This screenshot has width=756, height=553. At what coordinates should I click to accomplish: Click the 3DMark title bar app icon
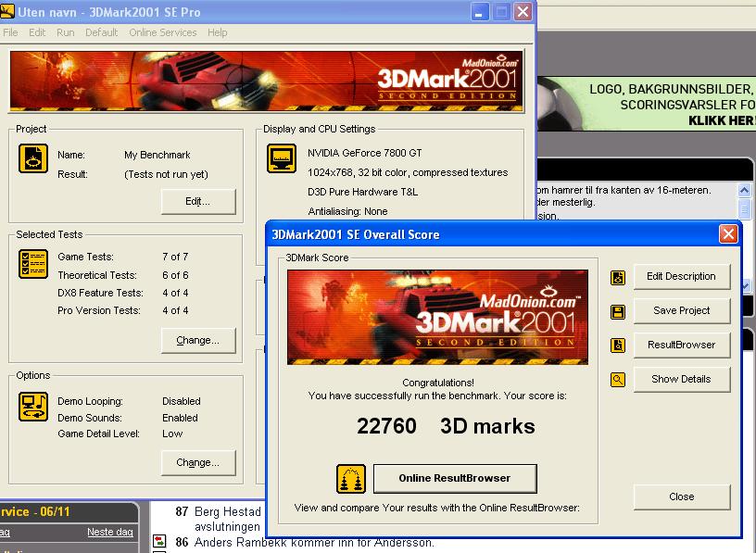point(7,11)
